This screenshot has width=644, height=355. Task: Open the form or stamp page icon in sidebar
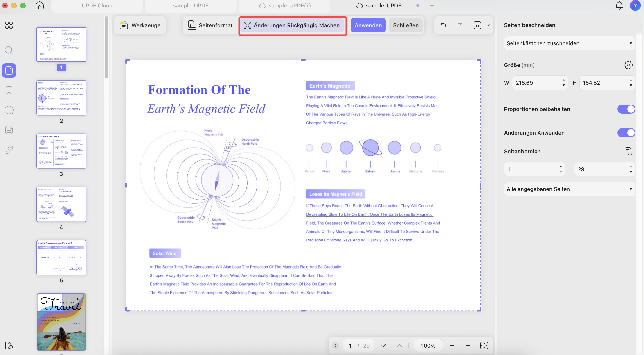click(x=9, y=130)
